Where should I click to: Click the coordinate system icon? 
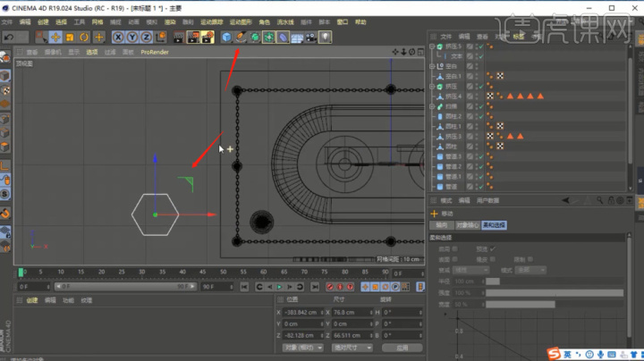(161, 38)
